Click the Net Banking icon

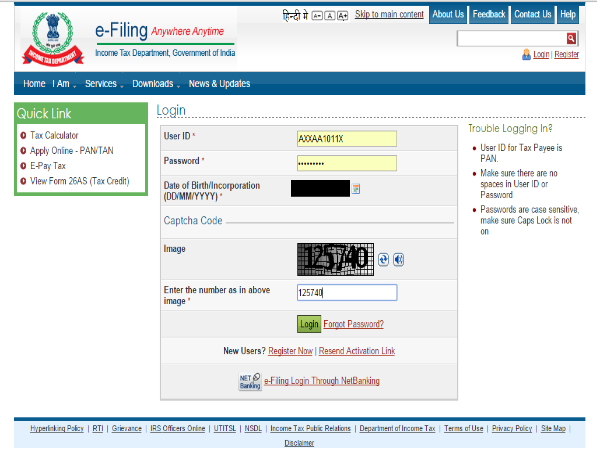(x=249, y=380)
